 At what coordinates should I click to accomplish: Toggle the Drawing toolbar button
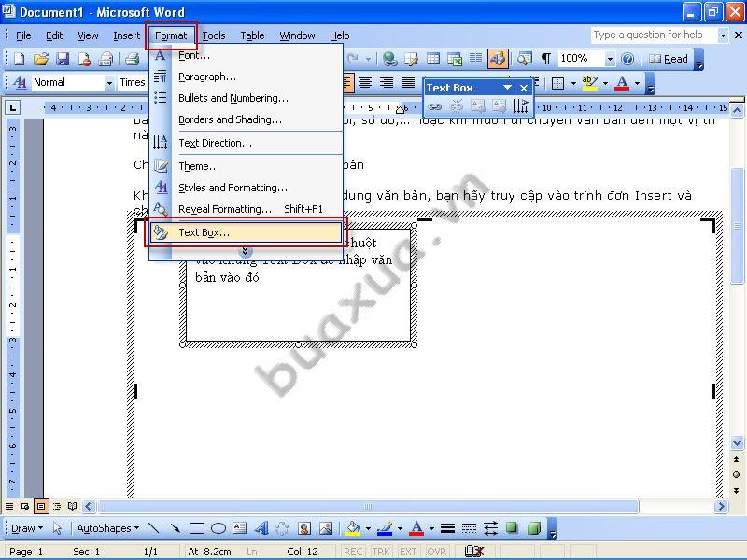pyautogui.click(x=498, y=59)
